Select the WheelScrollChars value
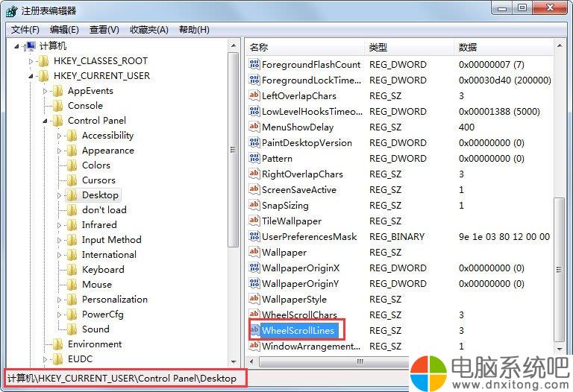This screenshot has width=573, height=392. [299, 314]
